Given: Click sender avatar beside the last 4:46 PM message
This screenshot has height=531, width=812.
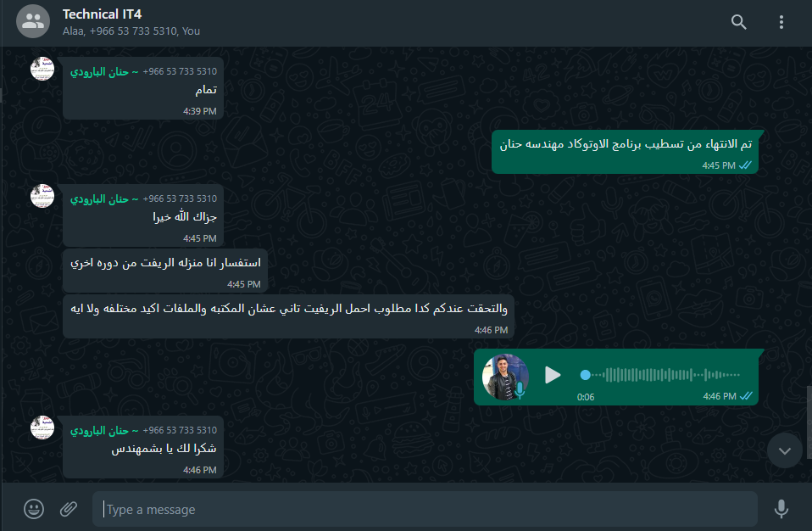Looking at the screenshot, I should pos(42,428).
